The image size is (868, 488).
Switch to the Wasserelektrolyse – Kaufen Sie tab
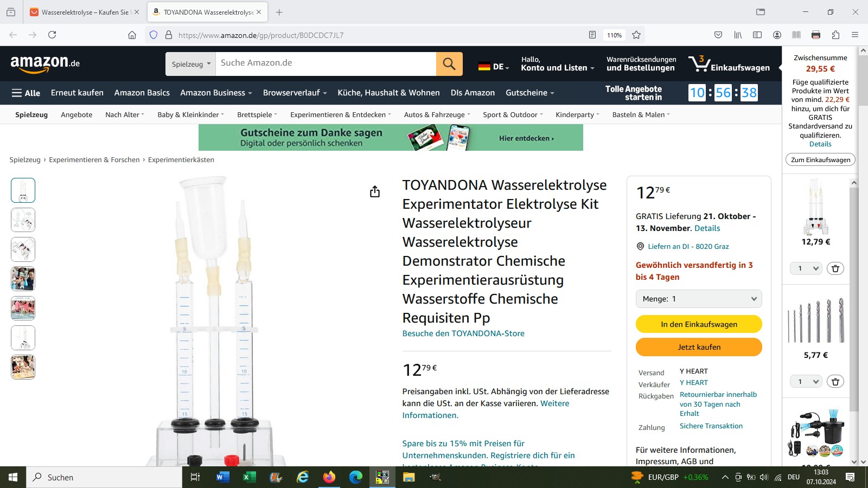point(85,12)
